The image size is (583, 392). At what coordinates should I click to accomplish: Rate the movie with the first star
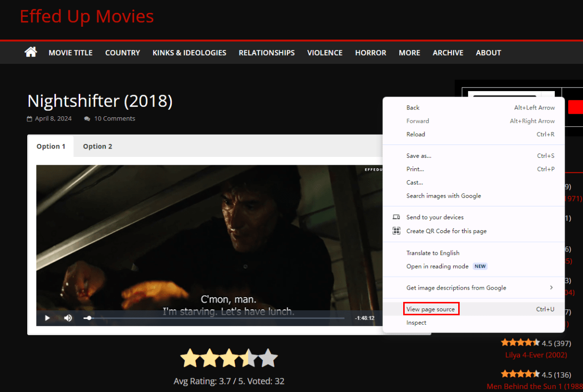(x=190, y=358)
